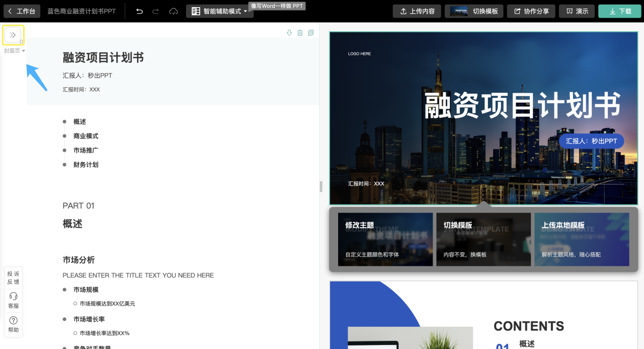Select the 市场推广 bullet item
This screenshot has width=644, height=349.
tap(86, 150)
